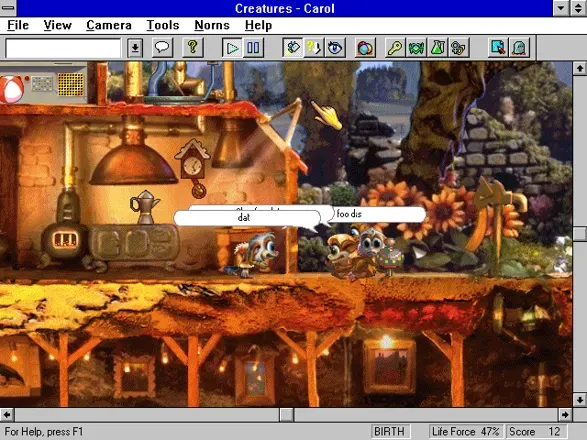Click the coffee pot on the stove
587x440 pixels.
coord(144,207)
